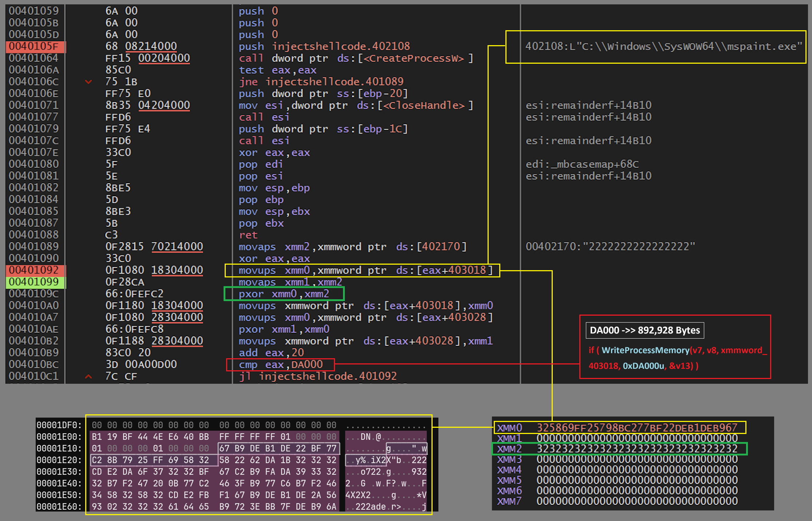
Task: Select current instruction address 00401099
Action: pos(33,282)
